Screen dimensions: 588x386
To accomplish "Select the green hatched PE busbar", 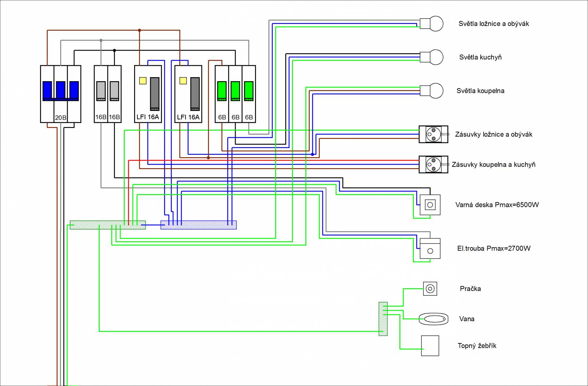I will tap(108, 225).
